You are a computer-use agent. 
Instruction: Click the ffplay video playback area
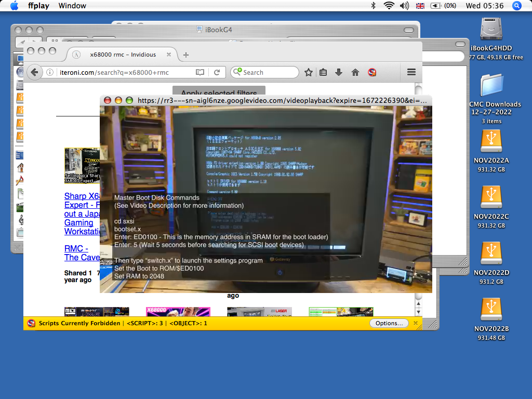pyautogui.click(x=265, y=199)
